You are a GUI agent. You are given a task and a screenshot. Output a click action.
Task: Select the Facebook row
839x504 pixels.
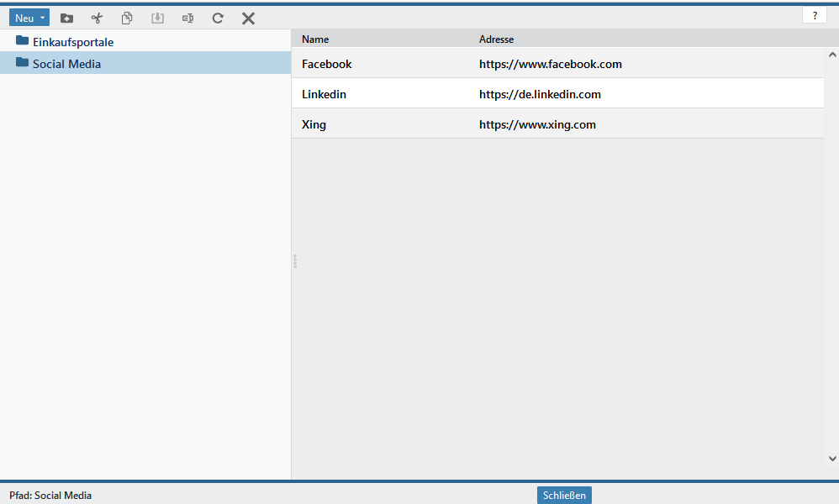(327, 64)
